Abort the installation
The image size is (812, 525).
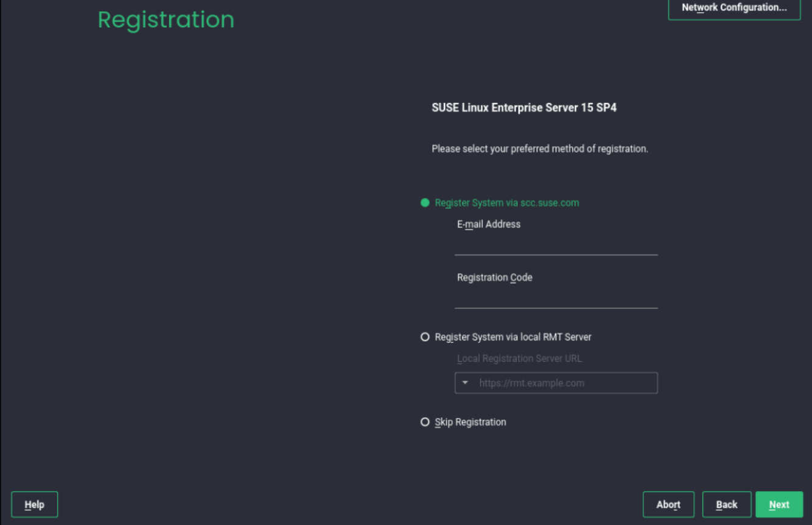pyautogui.click(x=668, y=505)
